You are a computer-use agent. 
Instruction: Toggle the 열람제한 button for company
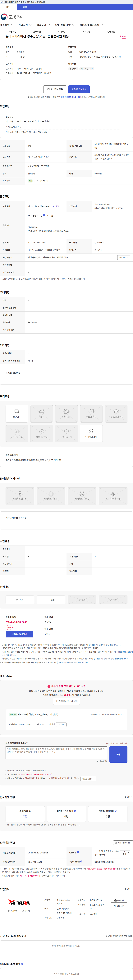point(27,911)
